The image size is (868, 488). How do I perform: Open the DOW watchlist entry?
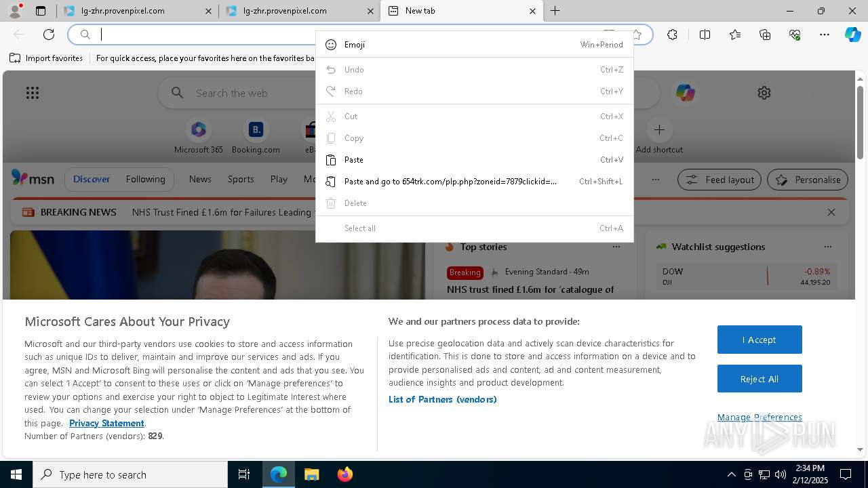coord(746,276)
